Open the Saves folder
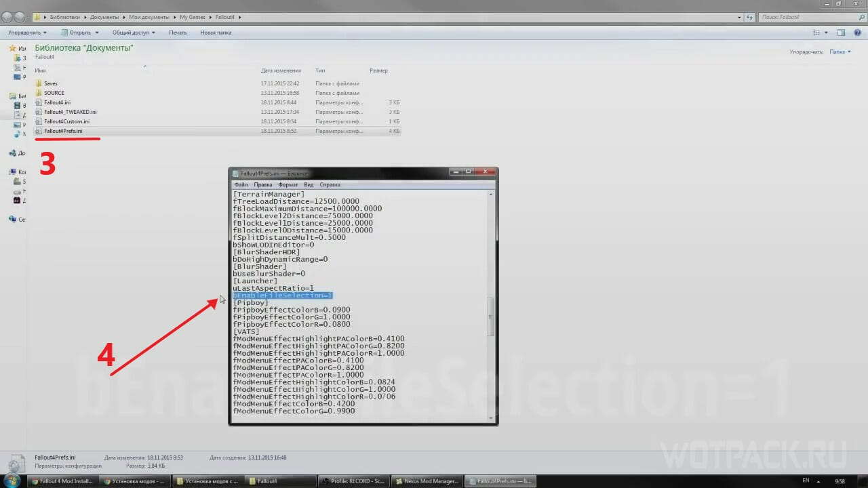This screenshot has height=488, width=868. coord(51,83)
